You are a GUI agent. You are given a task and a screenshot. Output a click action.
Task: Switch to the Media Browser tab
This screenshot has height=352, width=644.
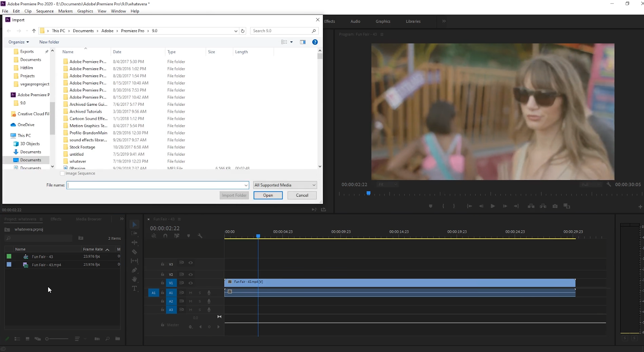[x=89, y=219]
